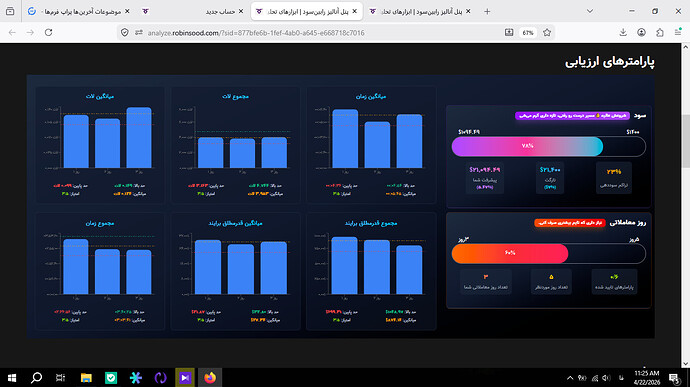Viewport: 690px width, 387px height.
Task: Click the icon left of the 67% zoom badge
Action: pos(509,33)
